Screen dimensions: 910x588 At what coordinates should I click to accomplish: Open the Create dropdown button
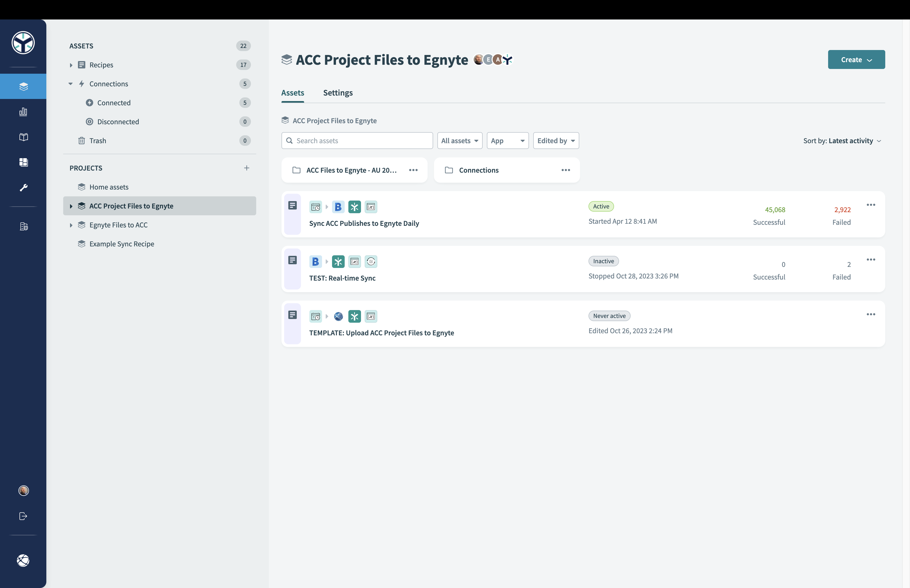pos(856,59)
